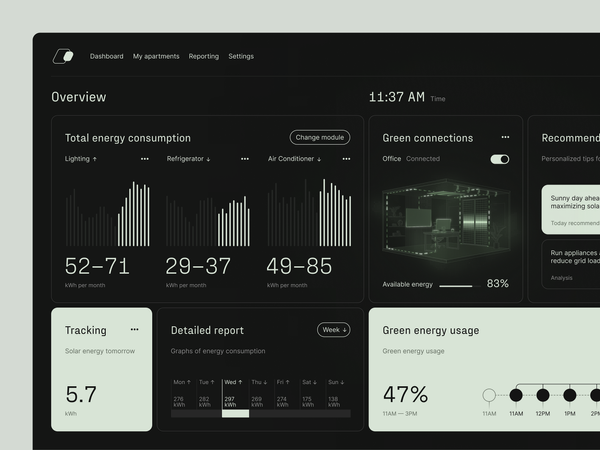Click the 11AM filled timeline dot

tap(516, 395)
